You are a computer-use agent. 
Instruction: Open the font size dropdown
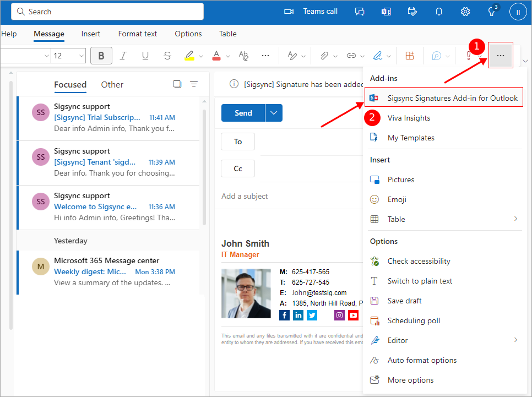click(x=82, y=56)
